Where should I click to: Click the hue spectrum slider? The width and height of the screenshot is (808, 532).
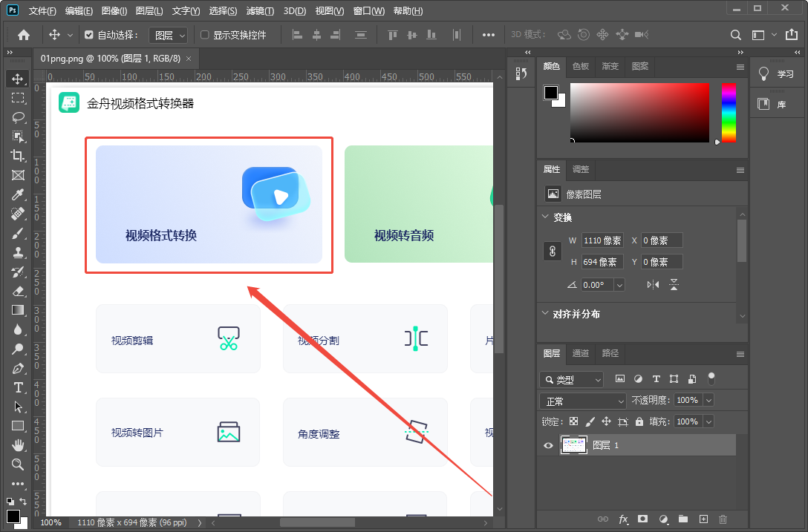(x=729, y=113)
